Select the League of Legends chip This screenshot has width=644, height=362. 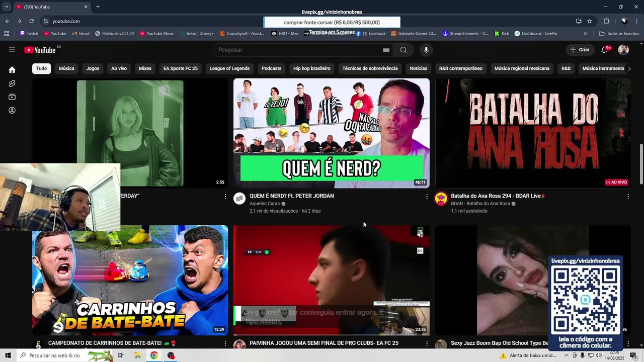229,68
